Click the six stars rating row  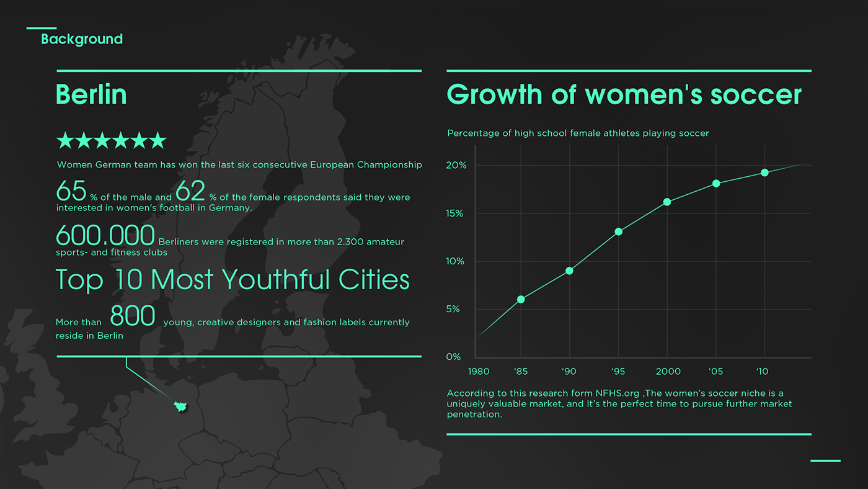(112, 140)
